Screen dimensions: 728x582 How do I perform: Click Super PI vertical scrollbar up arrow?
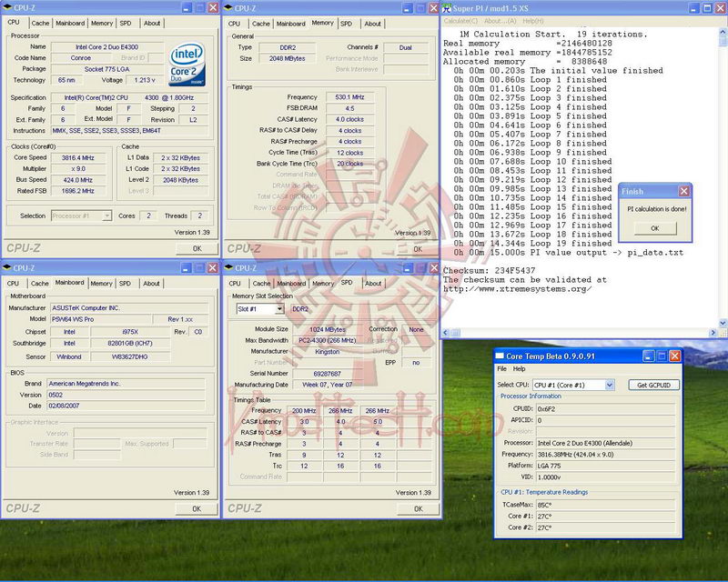tap(723, 32)
